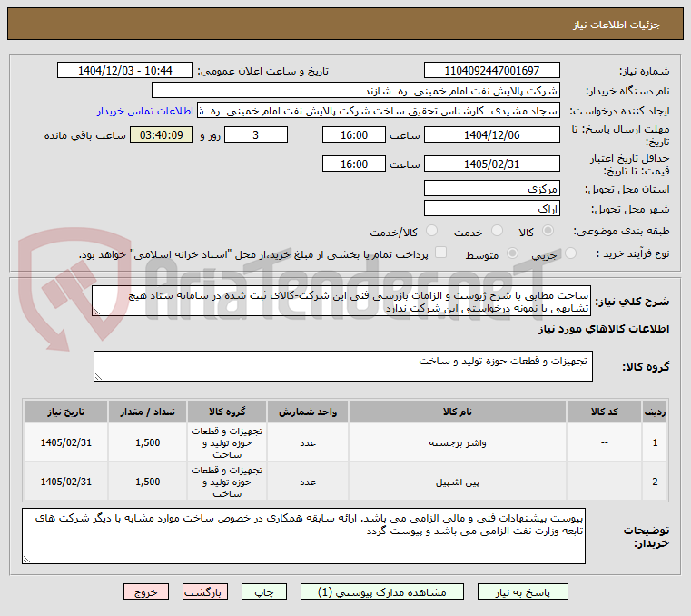Click the 'تاریخ نیاز' column header

pos(66,412)
